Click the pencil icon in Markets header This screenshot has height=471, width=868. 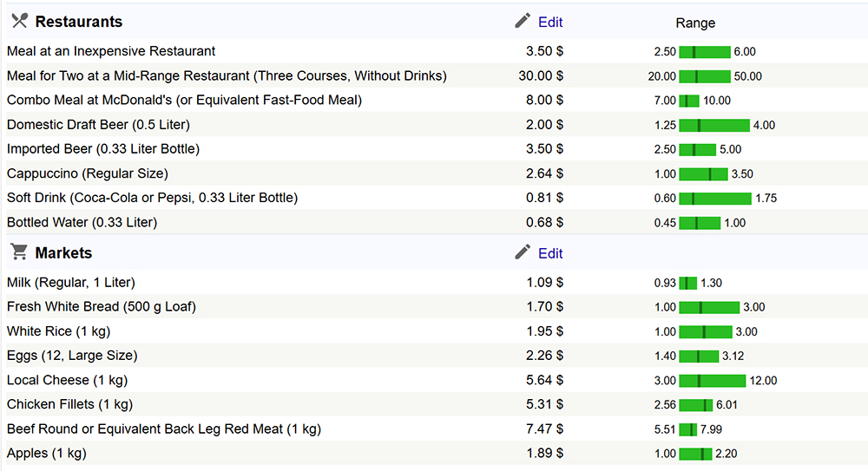point(523,252)
